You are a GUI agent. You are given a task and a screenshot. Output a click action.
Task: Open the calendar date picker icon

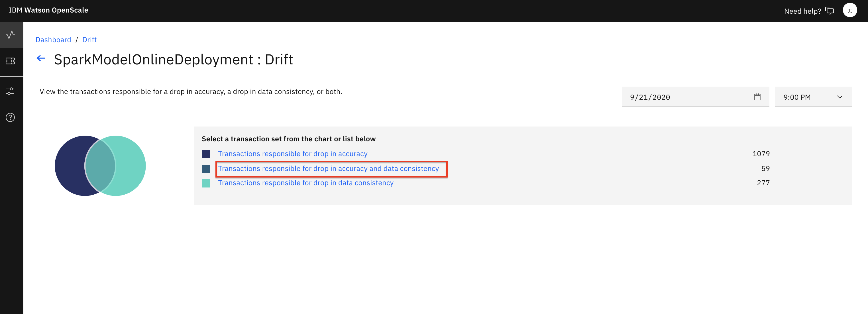757,97
